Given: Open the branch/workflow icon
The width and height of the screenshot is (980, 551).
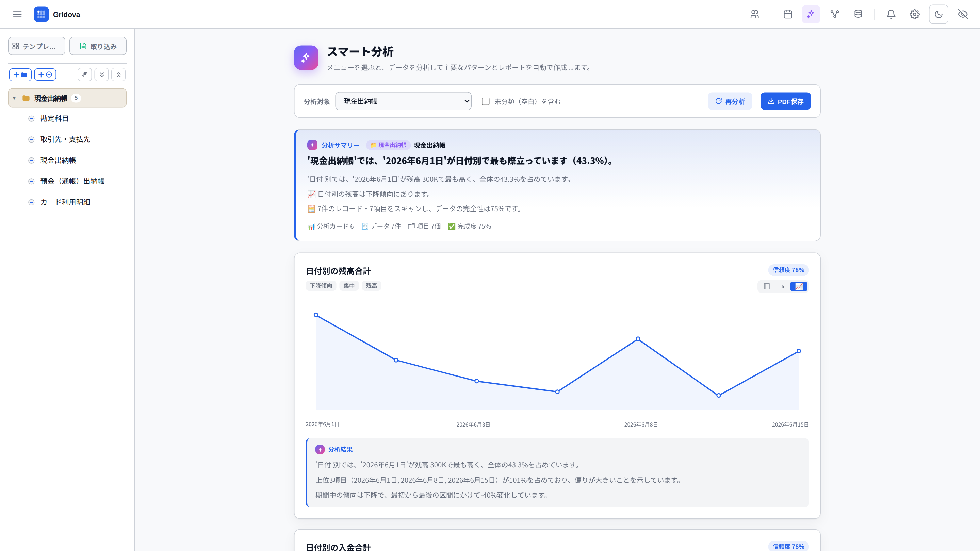Looking at the screenshot, I should [835, 14].
